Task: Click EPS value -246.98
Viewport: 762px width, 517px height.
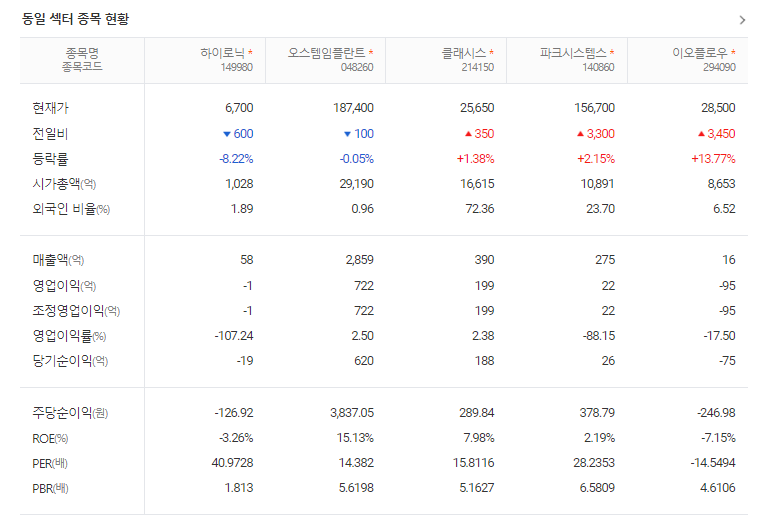Action: click(716, 413)
